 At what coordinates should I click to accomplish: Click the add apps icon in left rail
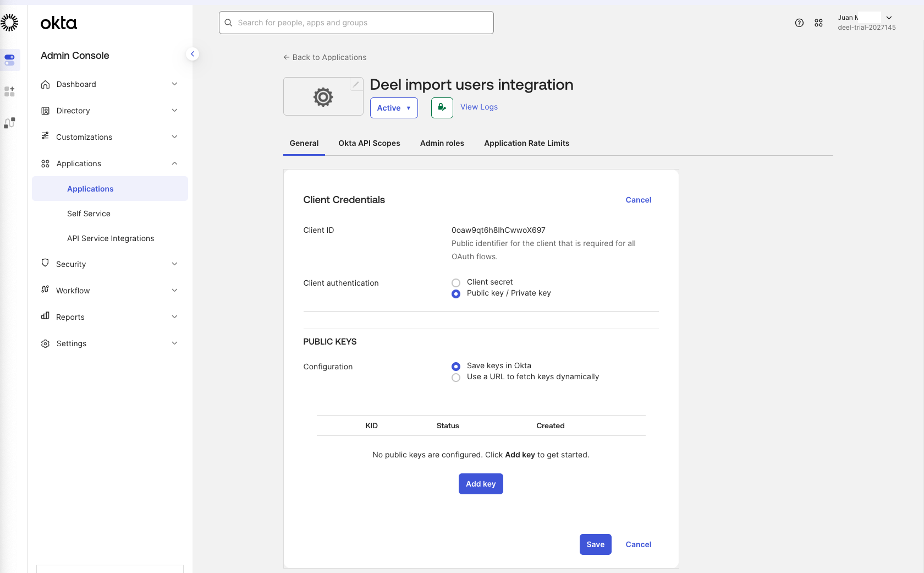point(9,91)
